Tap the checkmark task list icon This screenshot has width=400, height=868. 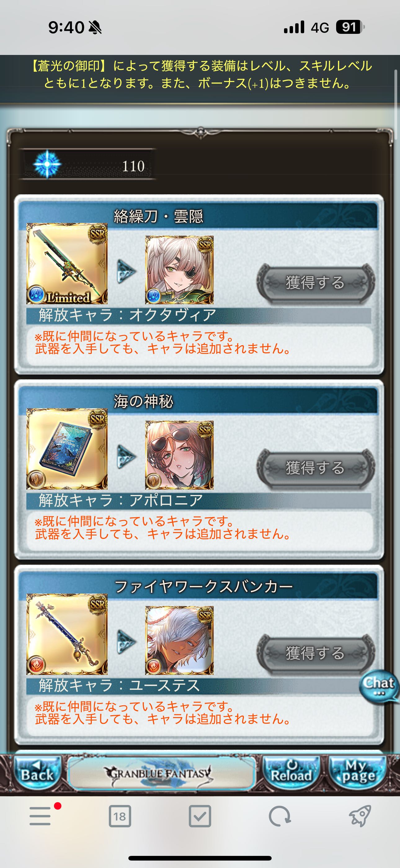point(200,816)
